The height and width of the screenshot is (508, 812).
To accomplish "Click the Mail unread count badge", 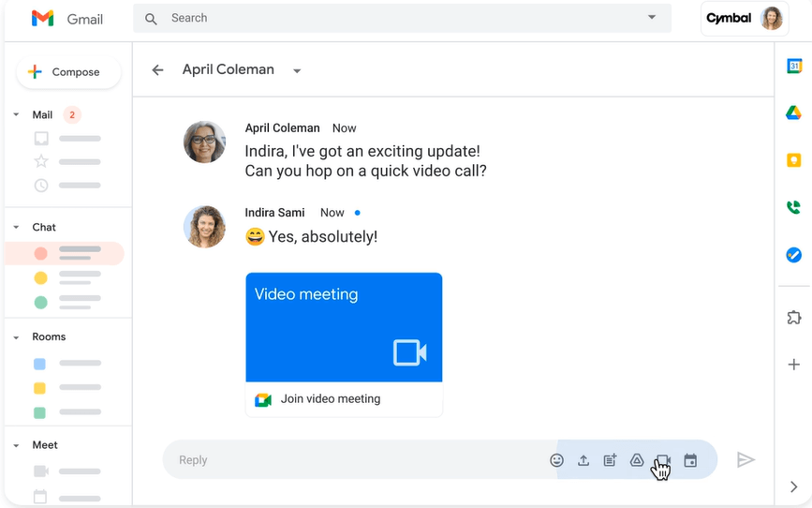I will click(72, 114).
